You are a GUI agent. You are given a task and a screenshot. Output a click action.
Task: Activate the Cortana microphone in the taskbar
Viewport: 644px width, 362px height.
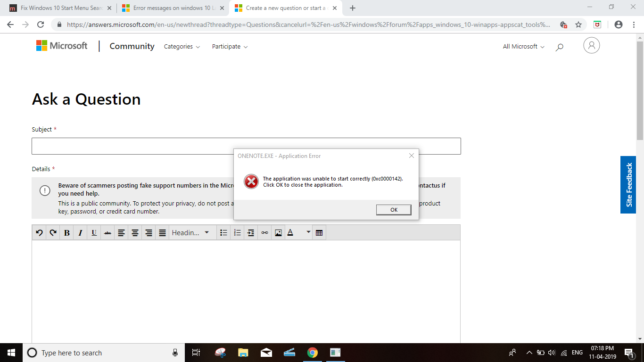[x=175, y=353]
